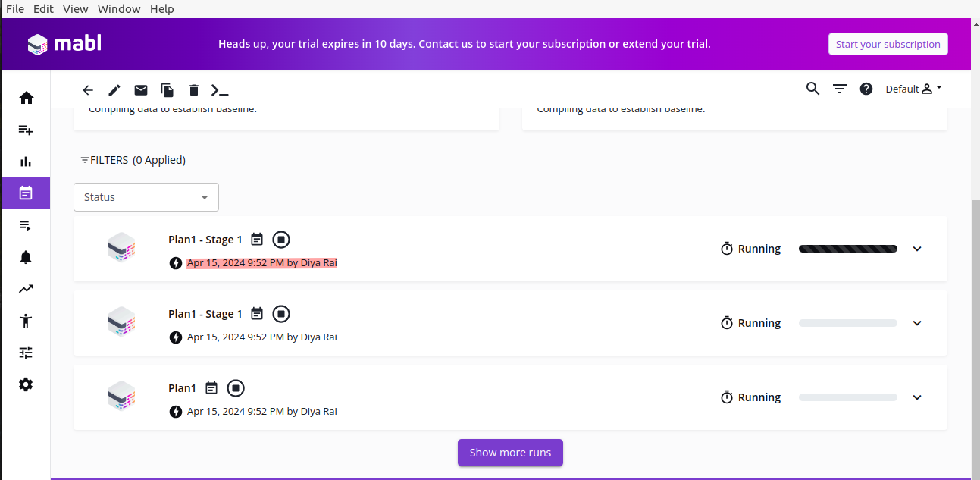Stop the bottom Plan1 run
This screenshot has width=980, height=480.
pyautogui.click(x=236, y=388)
